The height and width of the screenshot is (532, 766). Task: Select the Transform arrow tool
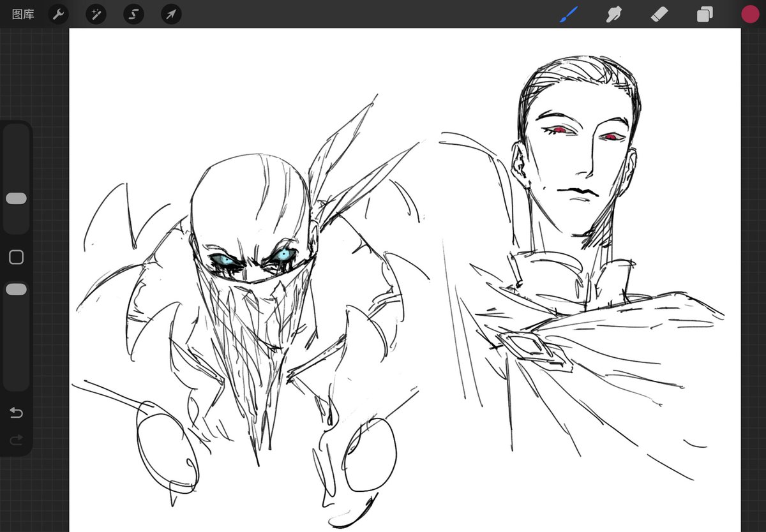point(170,14)
